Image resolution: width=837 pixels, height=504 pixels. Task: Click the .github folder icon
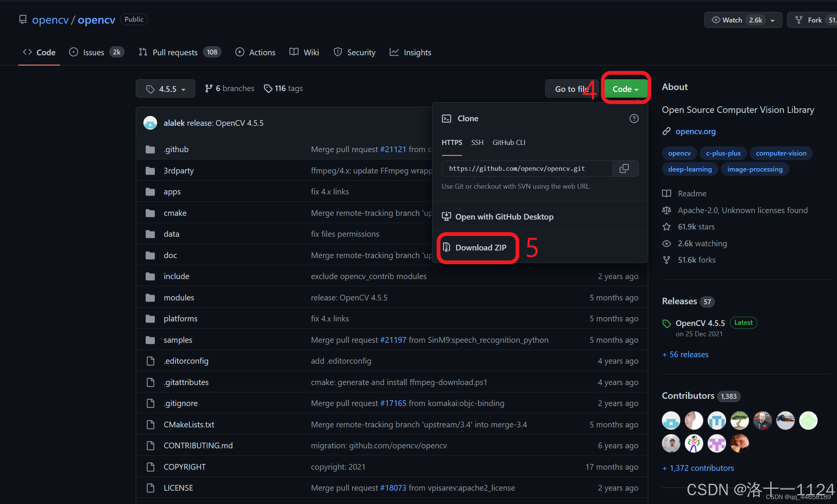tap(150, 149)
